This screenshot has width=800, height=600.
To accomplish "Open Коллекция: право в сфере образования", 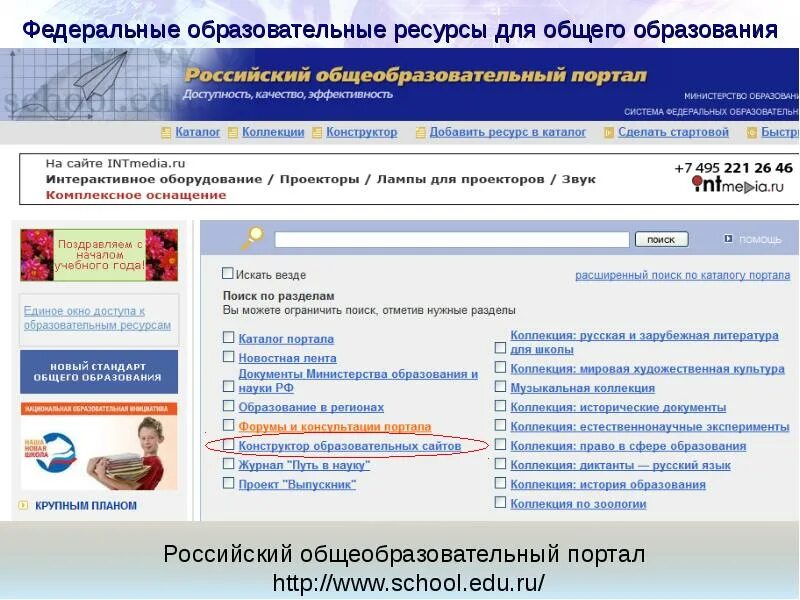I will [628, 446].
